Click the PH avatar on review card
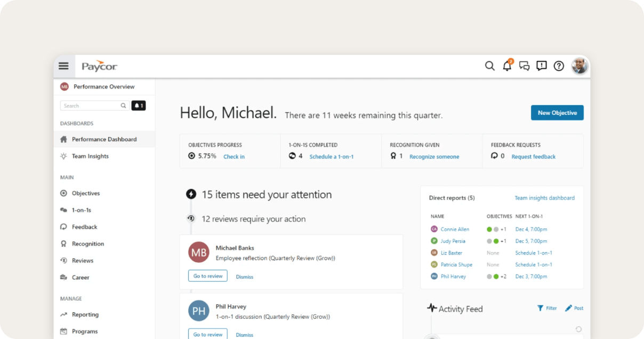Image resolution: width=644 pixels, height=339 pixels. 199,311
